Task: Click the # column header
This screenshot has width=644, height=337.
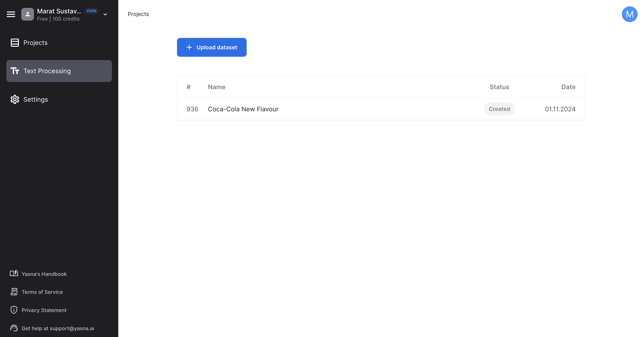Action: (189, 87)
